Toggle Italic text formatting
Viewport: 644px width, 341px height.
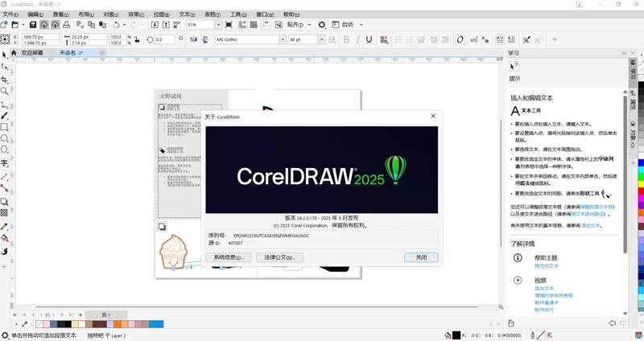coord(357,39)
